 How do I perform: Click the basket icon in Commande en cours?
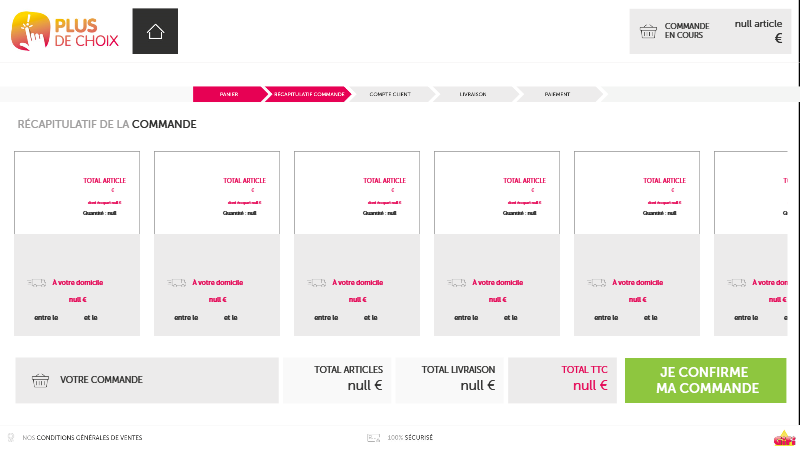[648, 31]
